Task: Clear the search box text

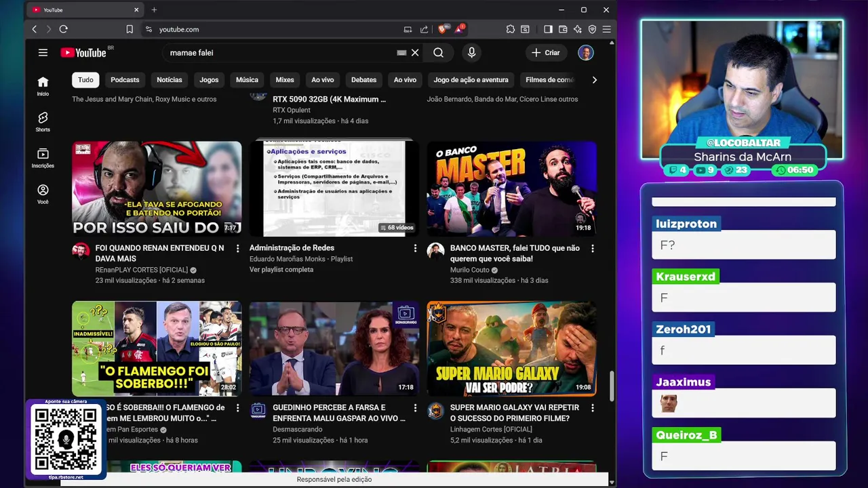Action: point(415,53)
